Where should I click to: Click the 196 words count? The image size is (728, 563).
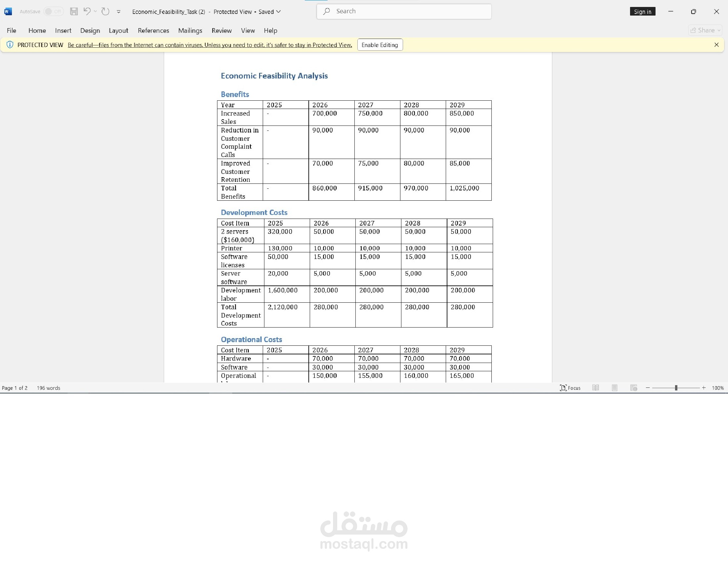(48, 388)
